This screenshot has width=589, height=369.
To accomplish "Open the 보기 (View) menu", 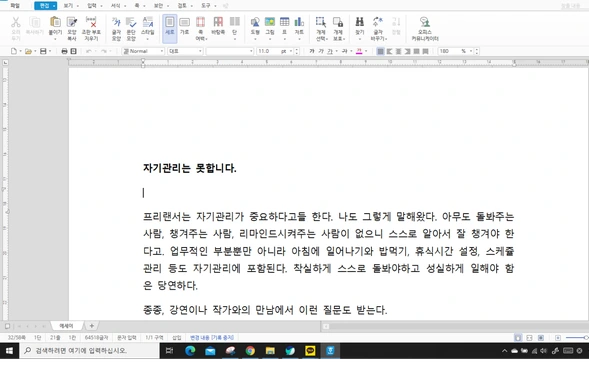I will pos(68,6).
